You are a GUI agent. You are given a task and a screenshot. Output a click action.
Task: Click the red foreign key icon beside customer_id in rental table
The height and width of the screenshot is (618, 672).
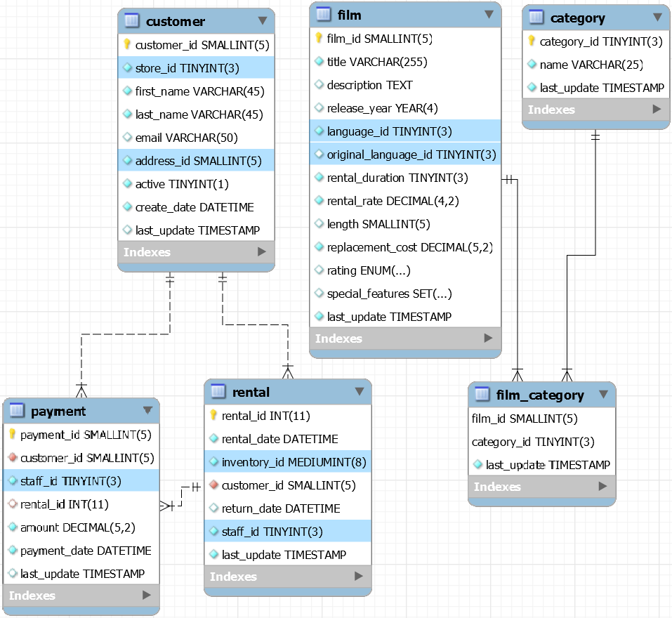(x=213, y=485)
